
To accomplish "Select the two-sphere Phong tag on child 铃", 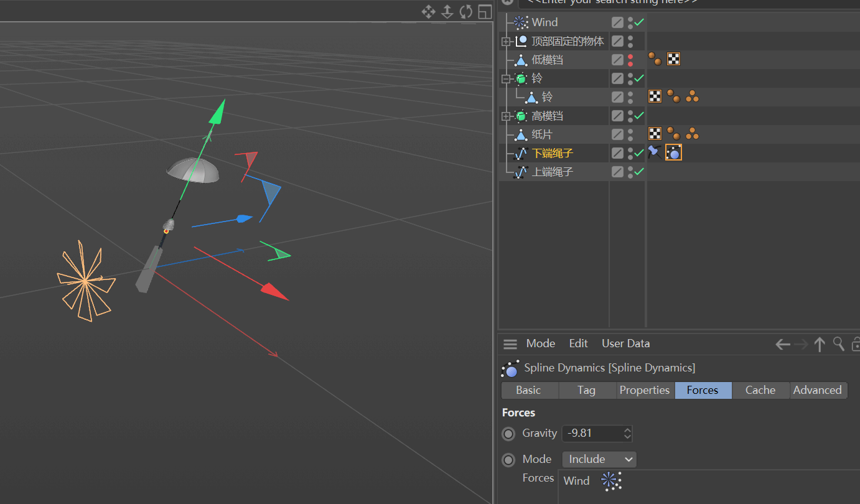I will point(673,96).
